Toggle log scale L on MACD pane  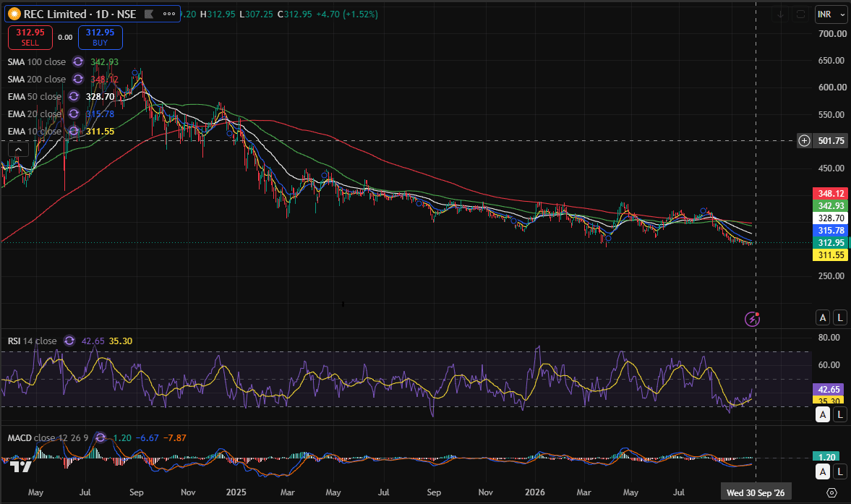(840, 472)
